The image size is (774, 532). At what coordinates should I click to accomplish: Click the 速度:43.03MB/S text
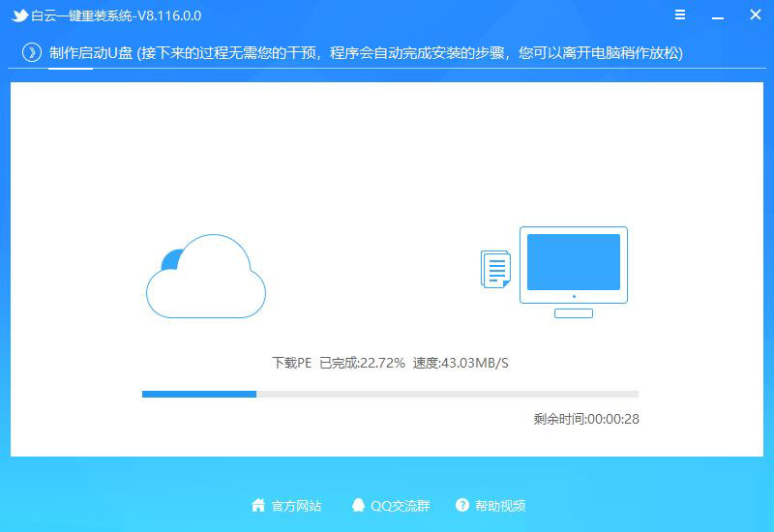tap(461, 363)
